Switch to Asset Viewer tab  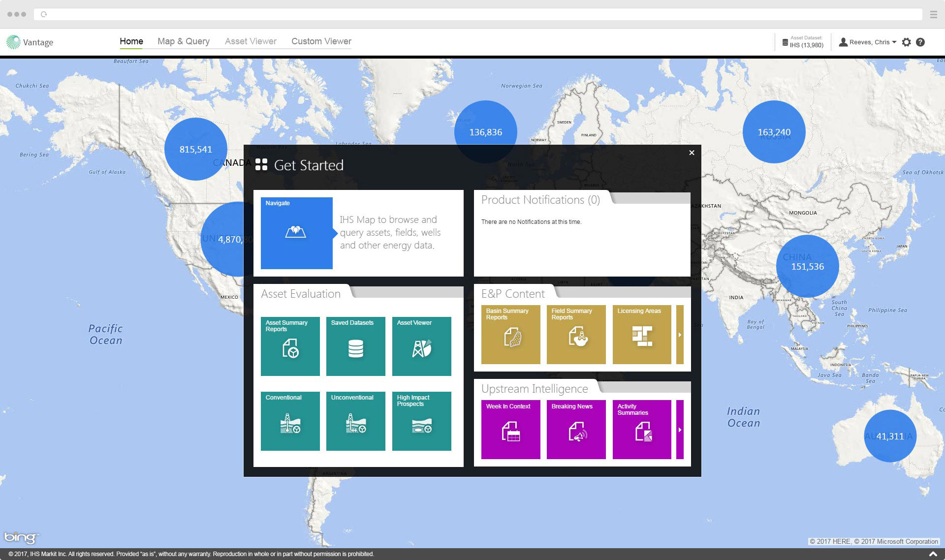click(x=251, y=41)
